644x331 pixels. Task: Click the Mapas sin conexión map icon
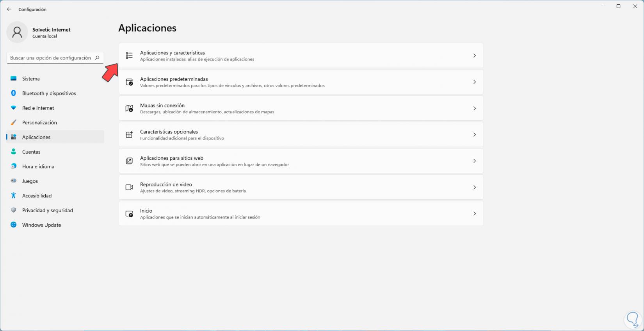pyautogui.click(x=129, y=108)
